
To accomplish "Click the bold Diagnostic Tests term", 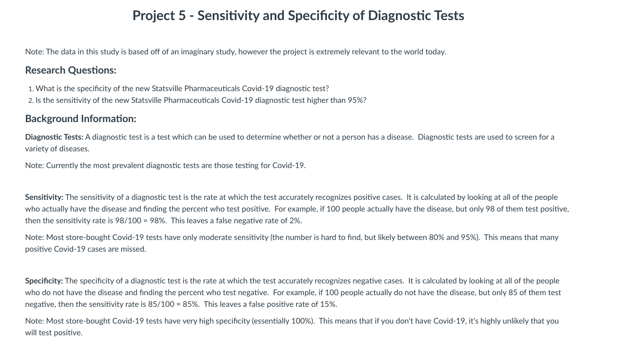I will point(54,137).
